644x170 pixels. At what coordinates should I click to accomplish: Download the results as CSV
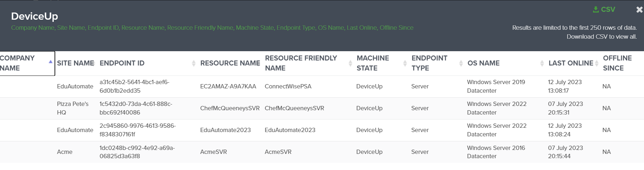coord(604,10)
